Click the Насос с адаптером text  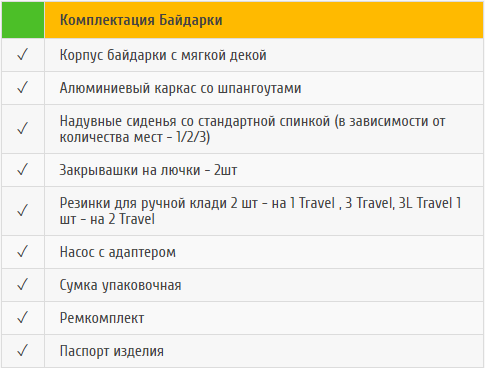coord(118,252)
